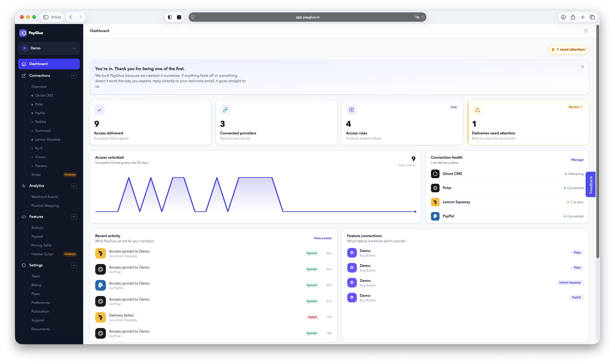Open a new tab with plus icon

pyautogui.click(x=583, y=17)
